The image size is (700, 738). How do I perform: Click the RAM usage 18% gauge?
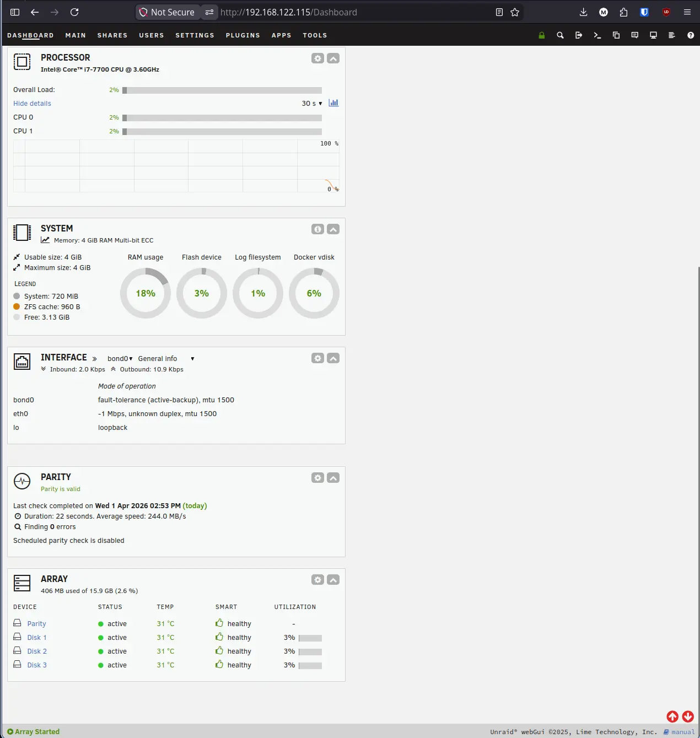146,293
